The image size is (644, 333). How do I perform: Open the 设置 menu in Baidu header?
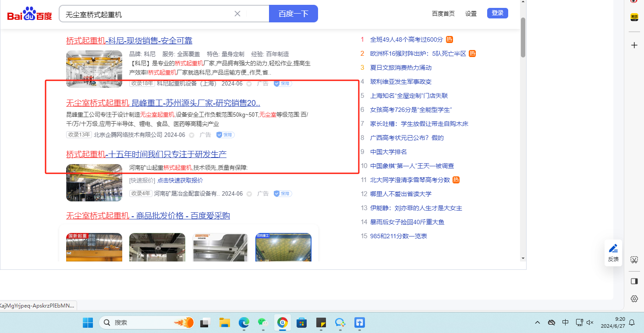471,14
